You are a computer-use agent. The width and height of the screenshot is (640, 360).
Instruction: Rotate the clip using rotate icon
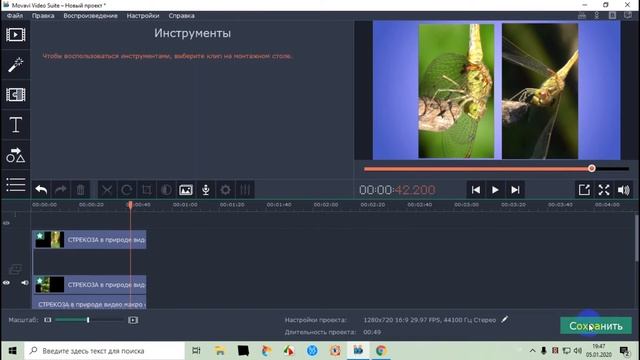pyautogui.click(x=127, y=190)
